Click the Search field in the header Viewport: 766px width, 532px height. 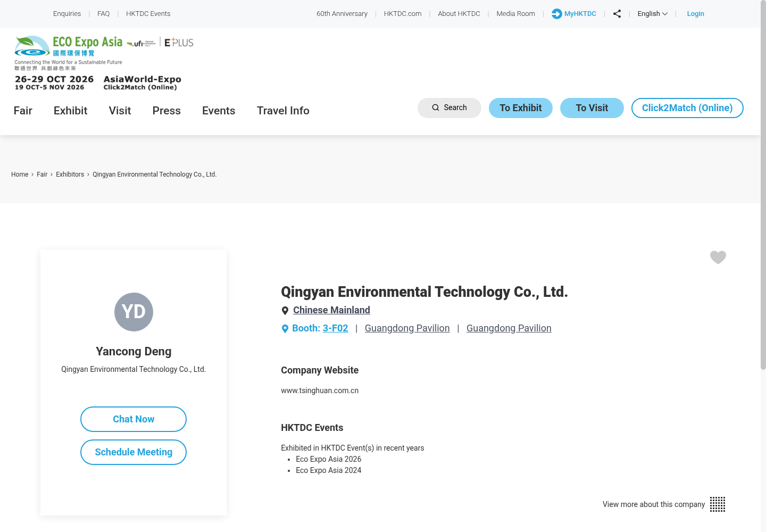[449, 108]
